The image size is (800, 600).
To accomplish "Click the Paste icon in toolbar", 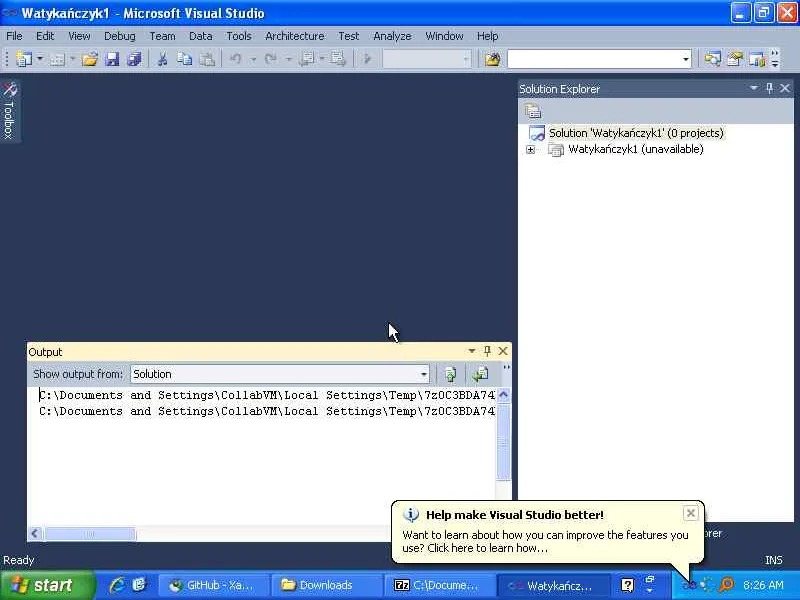I will (x=207, y=59).
